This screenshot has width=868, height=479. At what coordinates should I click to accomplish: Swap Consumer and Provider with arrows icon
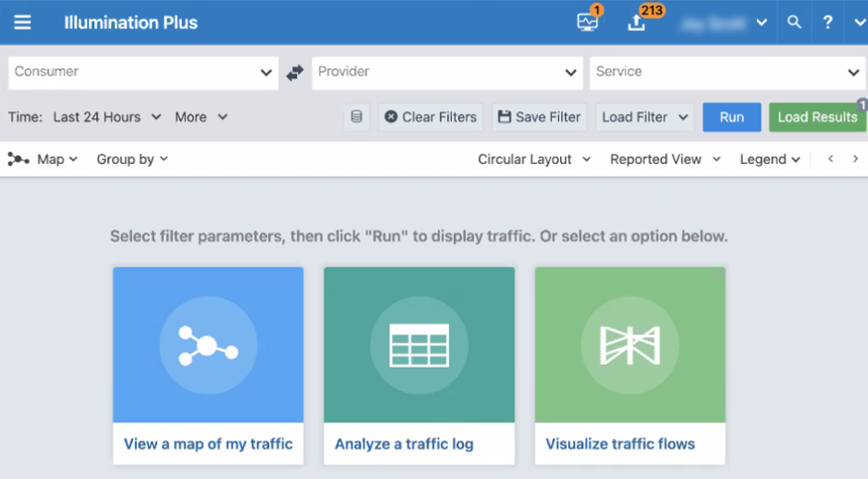click(295, 73)
